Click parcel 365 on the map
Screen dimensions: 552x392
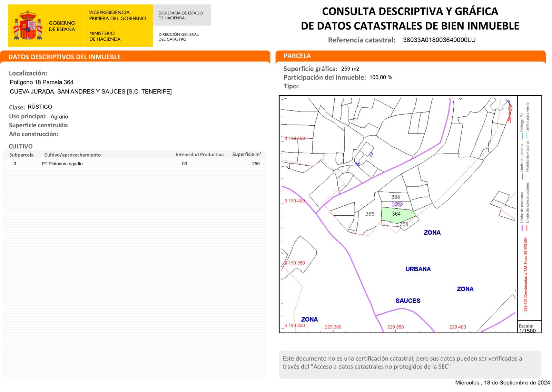click(x=370, y=214)
